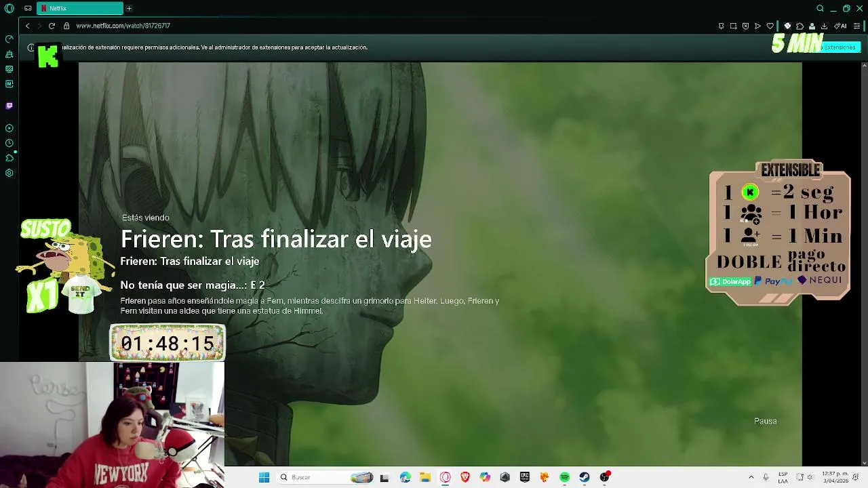
Task: Click Opera GX taskbar icon
Action: point(445,477)
